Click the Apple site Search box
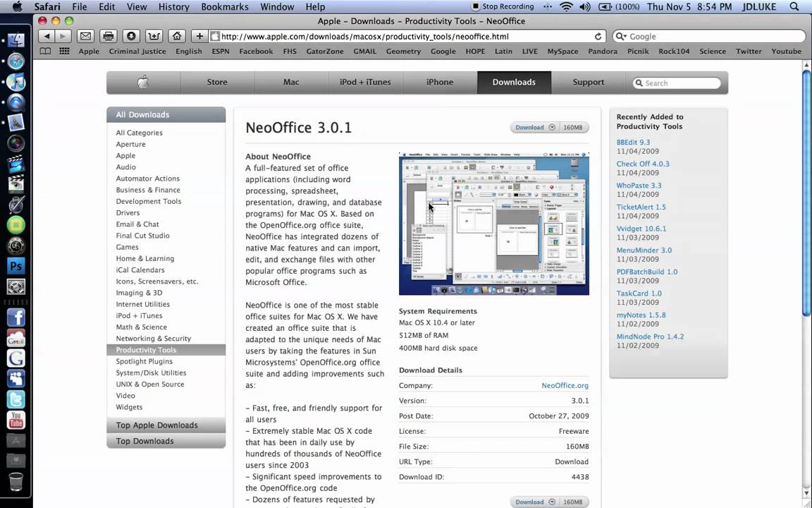Screen dimensions: 812x508 click(x=677, y=83)
